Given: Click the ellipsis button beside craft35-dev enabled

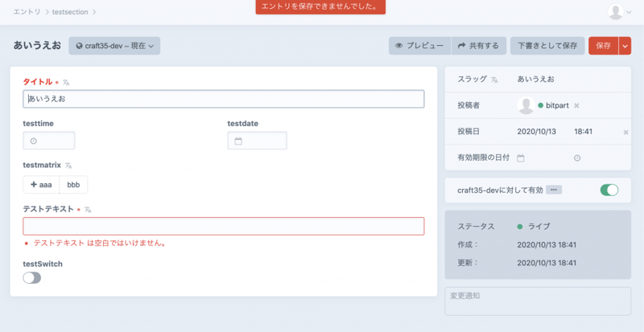Looking at the screenshot, I should pos(554,191).
